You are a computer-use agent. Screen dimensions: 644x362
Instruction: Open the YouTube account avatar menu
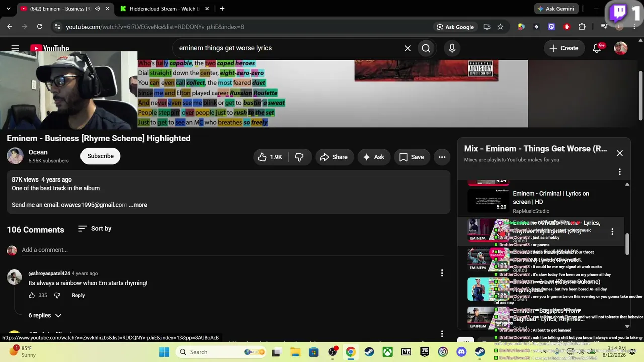(621, 48)
